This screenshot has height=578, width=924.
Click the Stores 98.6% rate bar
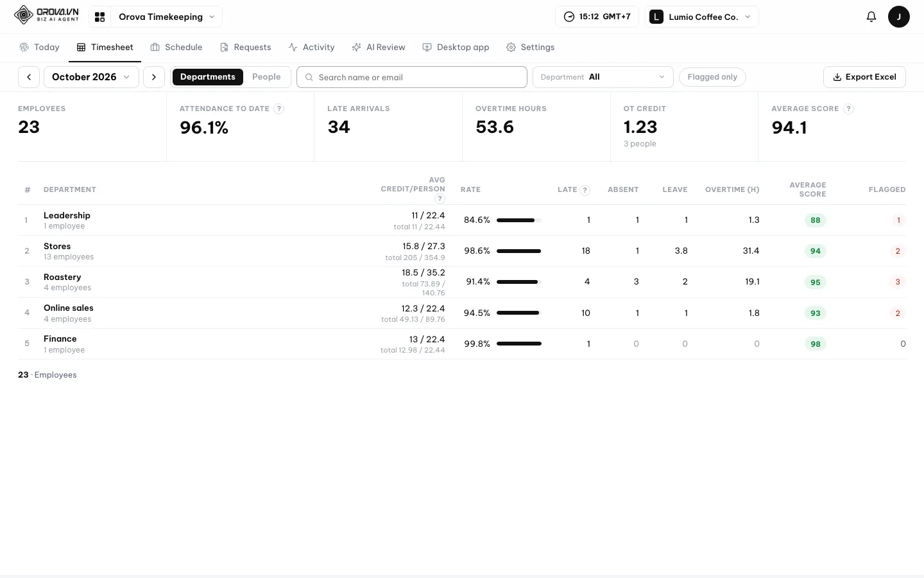(x=519, y=251)
